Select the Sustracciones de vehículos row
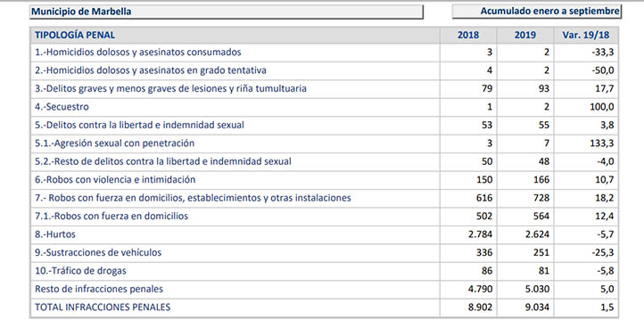This screenshot has width=644, height=328. click(324, 252)
